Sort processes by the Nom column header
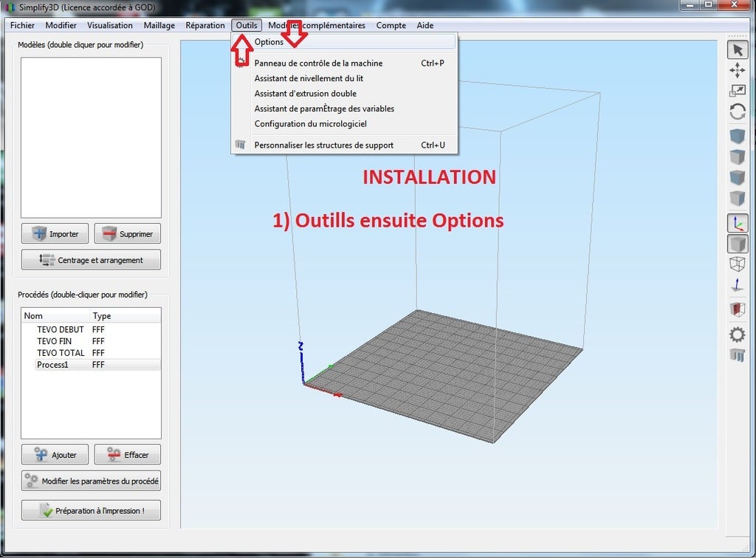The width and height of the screenshot is (756, 559). pyautogui.click(x=55, y=316)
